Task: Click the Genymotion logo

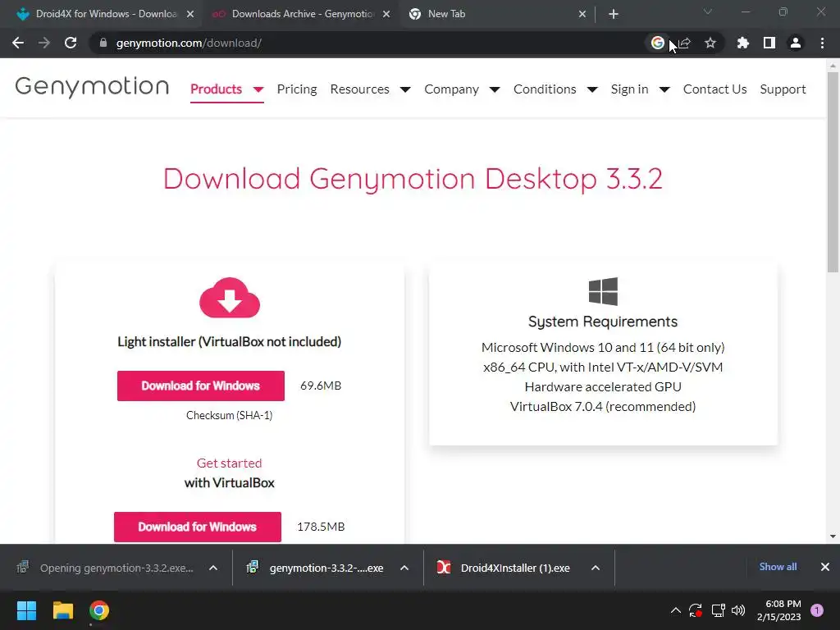Action: coord(92,86)
